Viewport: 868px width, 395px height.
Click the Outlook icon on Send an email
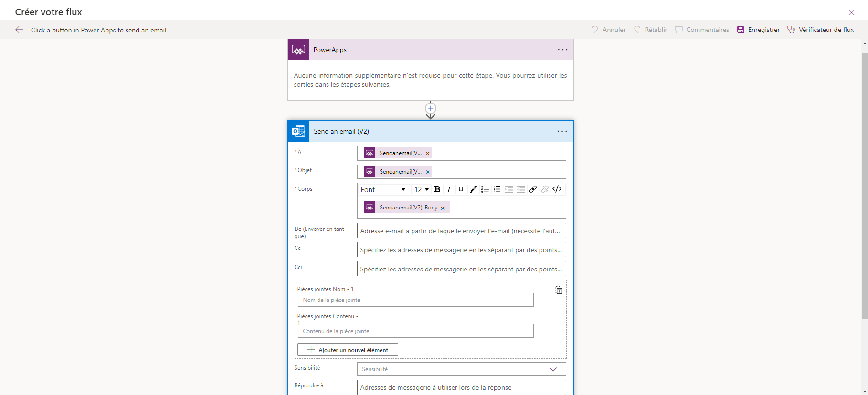tap(298, 131)
